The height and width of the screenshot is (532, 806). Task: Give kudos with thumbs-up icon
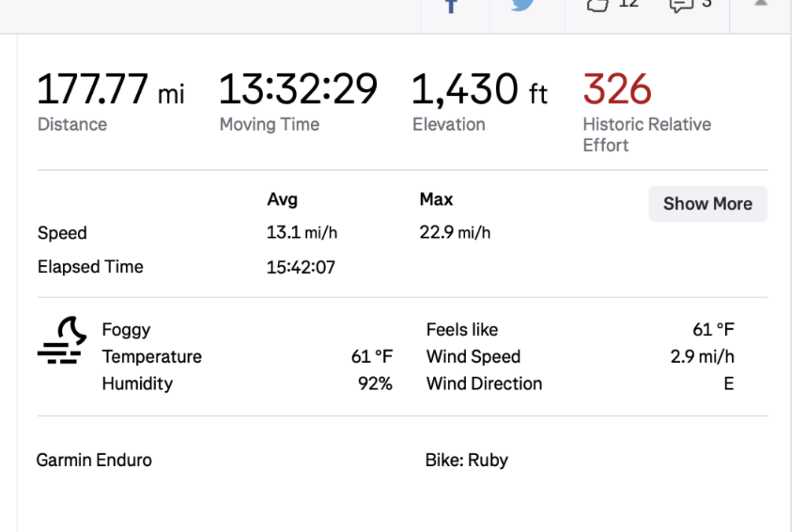(598, 5)
